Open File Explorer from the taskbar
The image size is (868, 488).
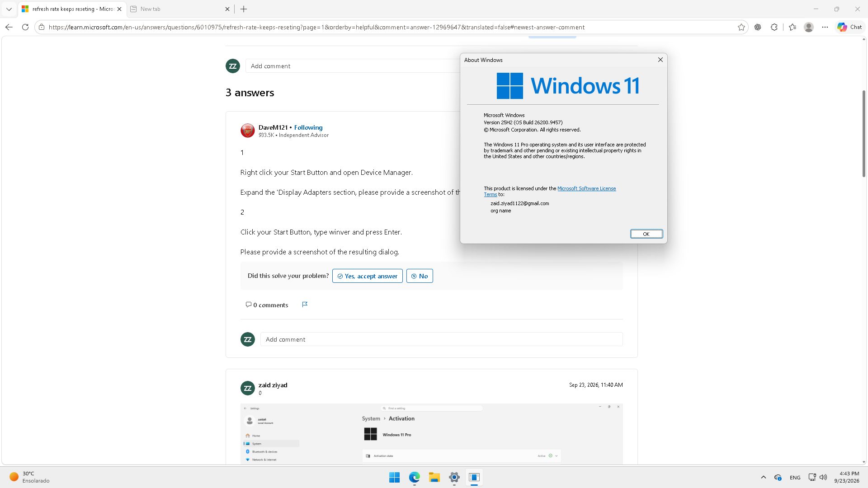click(x=434, y=477)
